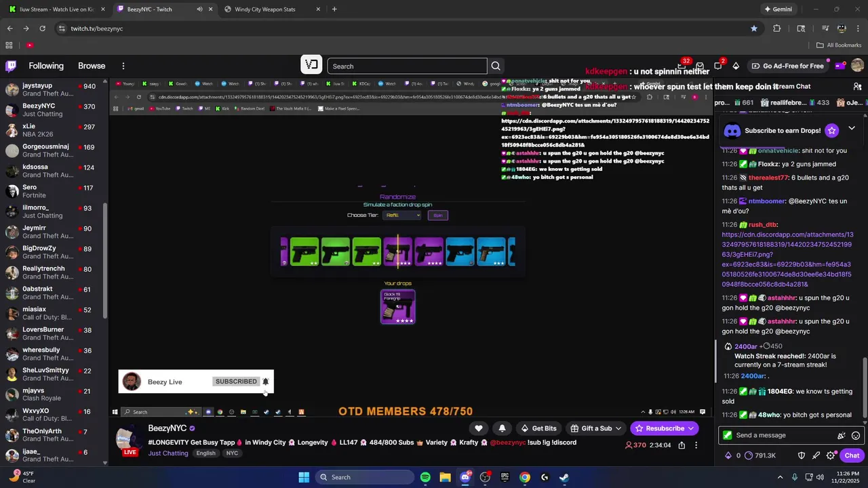Open the cdn.discordapp.com link in chat
The height and width of the screenshot is (488, 868).
click(788, 260)
